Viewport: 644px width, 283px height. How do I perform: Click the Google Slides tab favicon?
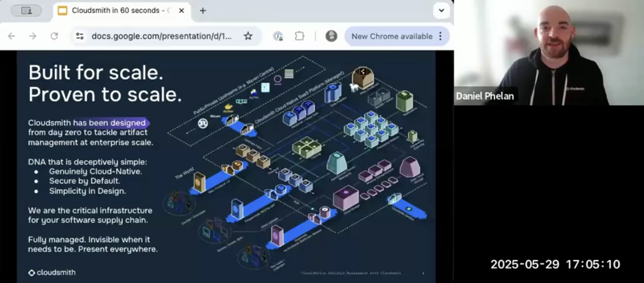tap(62, 10)
